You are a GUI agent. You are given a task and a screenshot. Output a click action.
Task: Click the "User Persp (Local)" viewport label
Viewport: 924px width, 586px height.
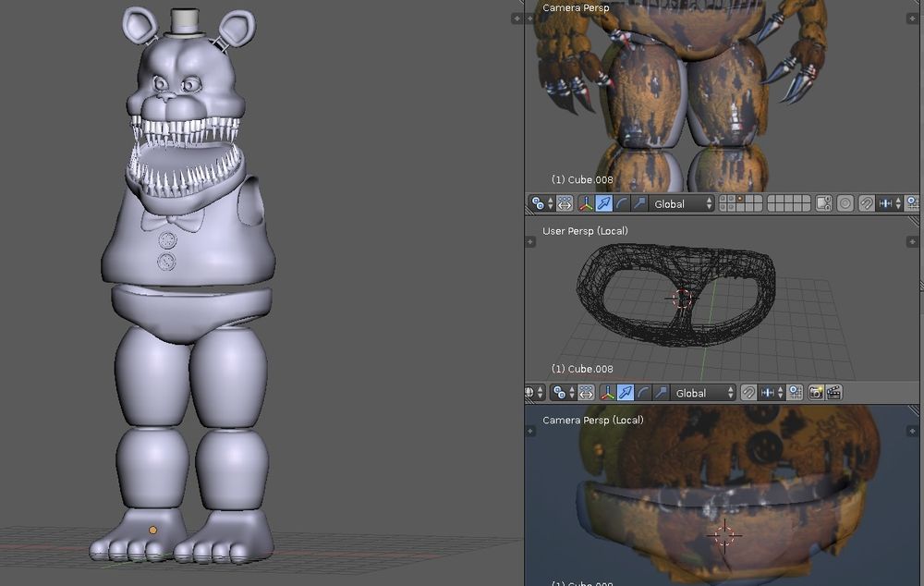585,231
